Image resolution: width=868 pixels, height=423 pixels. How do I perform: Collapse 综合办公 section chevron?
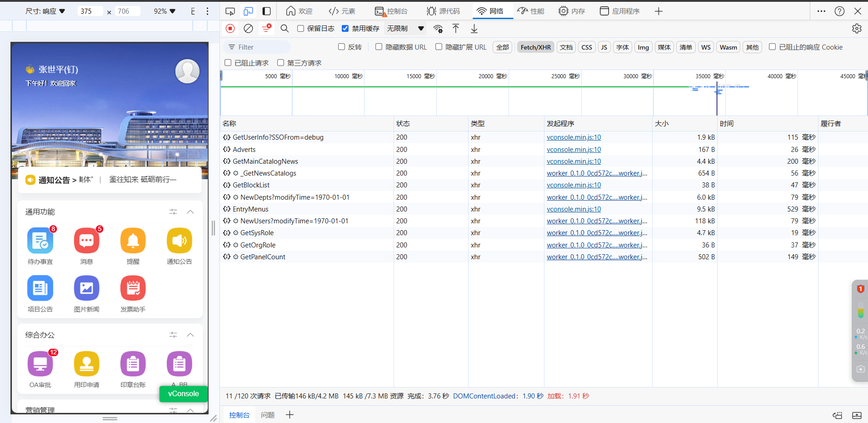(190, 335)
